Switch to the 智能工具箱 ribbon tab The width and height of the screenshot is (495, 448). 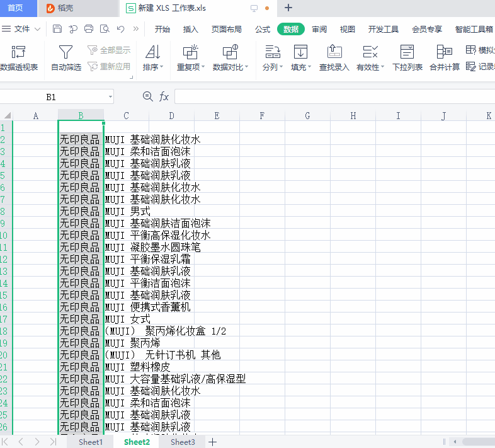(x=474, y=30)
